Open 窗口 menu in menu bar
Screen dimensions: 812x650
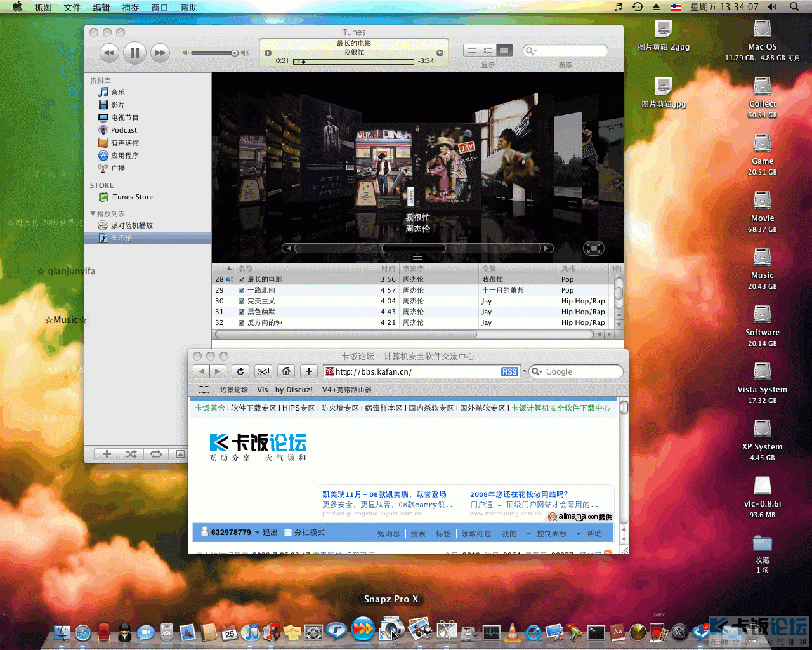tap(160, 8)
